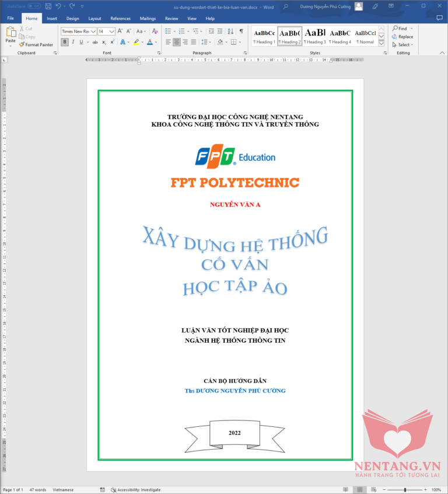Viewport: 448px width, 494px height.
Task: Click the Bullets list icon
Action: click(x=169, y=31)
